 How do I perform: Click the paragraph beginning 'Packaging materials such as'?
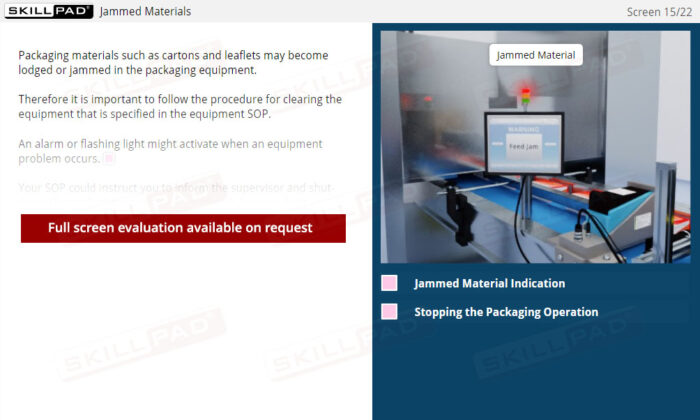[173, 62]
